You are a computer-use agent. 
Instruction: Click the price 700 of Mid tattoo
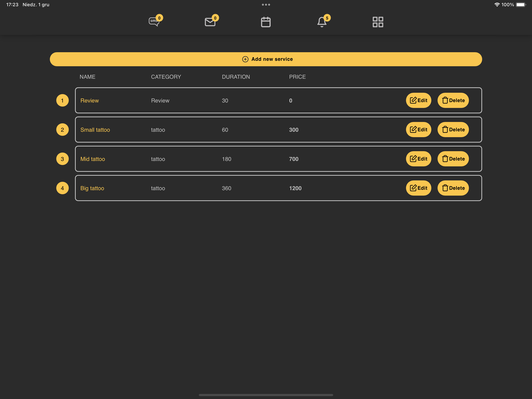point(294,159)
